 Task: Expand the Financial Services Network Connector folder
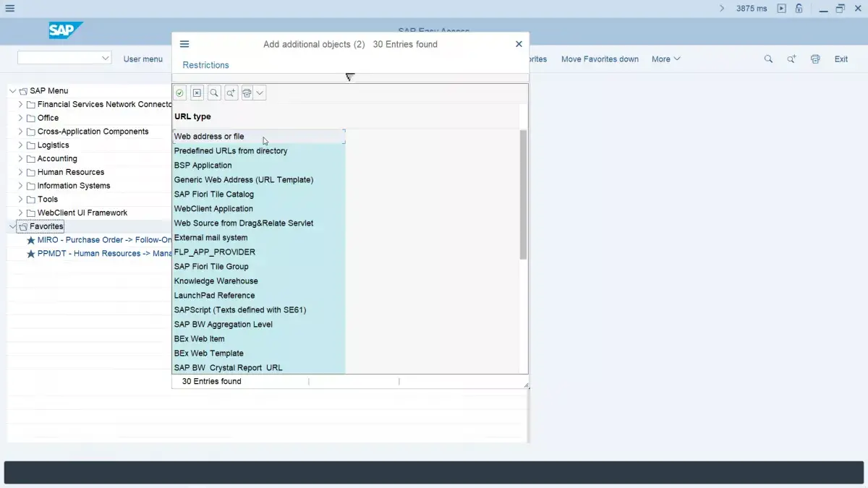click(x=20, y=104)
